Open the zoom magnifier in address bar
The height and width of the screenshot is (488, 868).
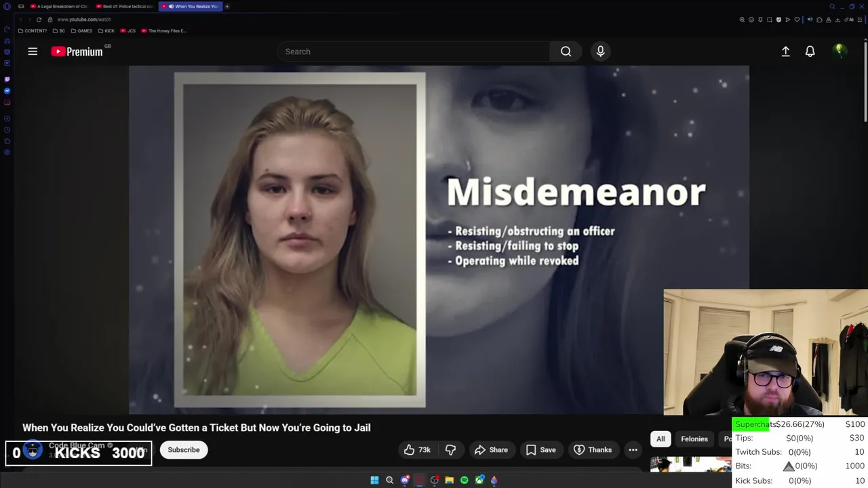pos(742,20)
